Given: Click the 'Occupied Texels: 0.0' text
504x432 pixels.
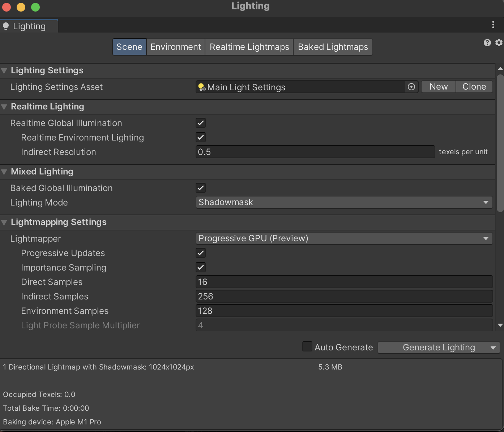Looking at the screenshot, I should [x=39, y=394].
